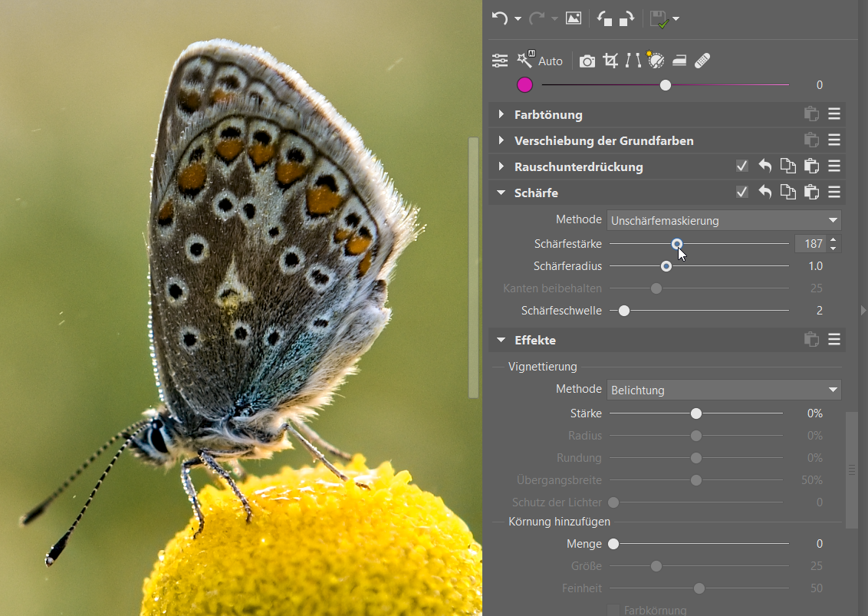Reset the Schärfe section settings

point(764,193)
